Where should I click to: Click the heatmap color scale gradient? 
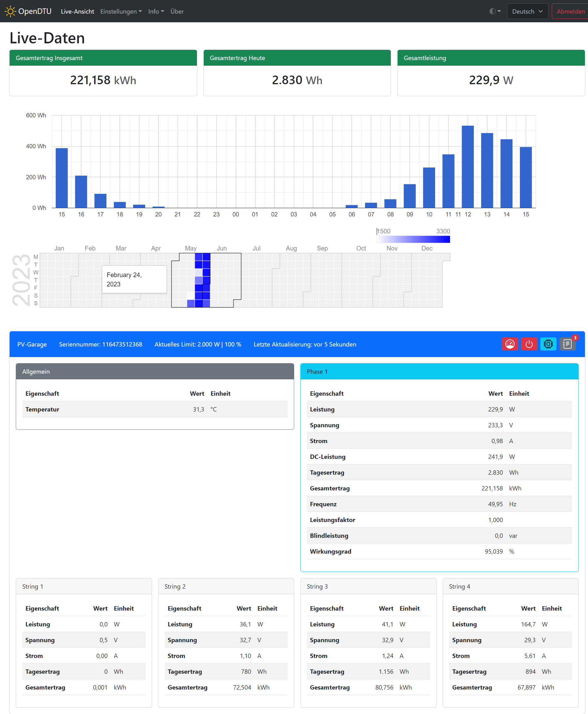pos(413,239)
